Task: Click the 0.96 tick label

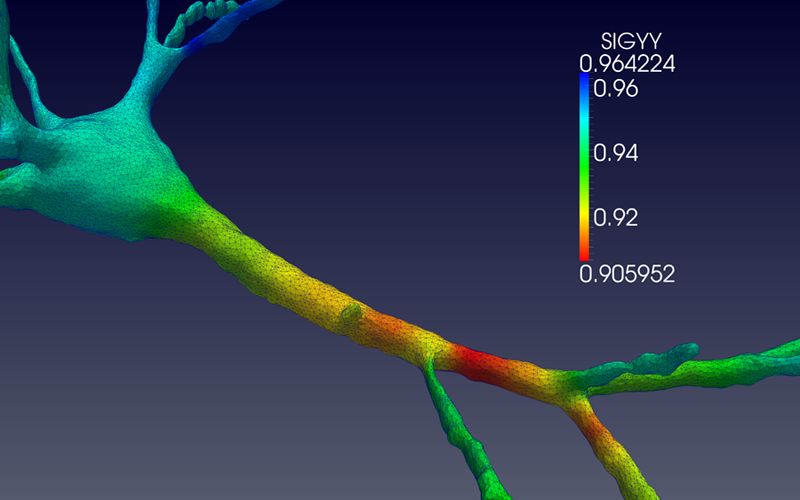Action: pos(616,88)
